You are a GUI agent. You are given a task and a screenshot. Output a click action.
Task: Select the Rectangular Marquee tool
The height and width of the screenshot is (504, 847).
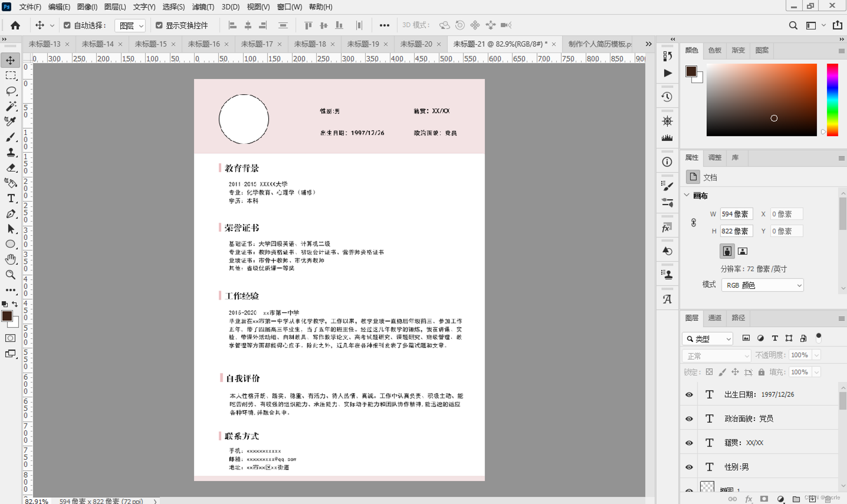10,75
